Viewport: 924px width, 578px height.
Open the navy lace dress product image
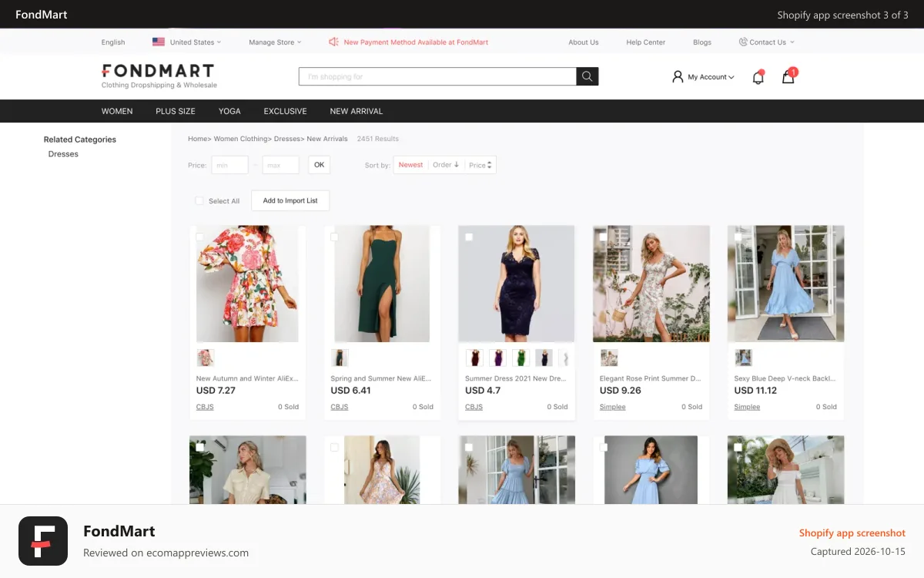coord(517,284)
